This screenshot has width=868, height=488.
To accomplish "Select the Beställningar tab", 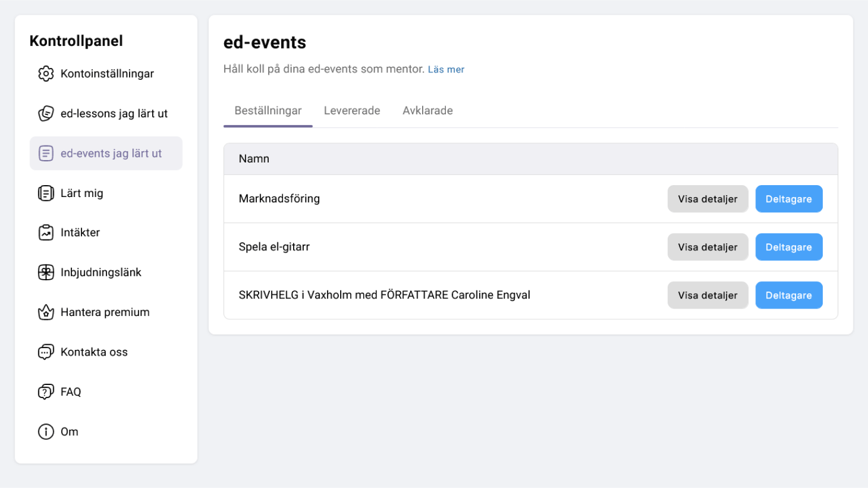I will click(x=268, y=110).
